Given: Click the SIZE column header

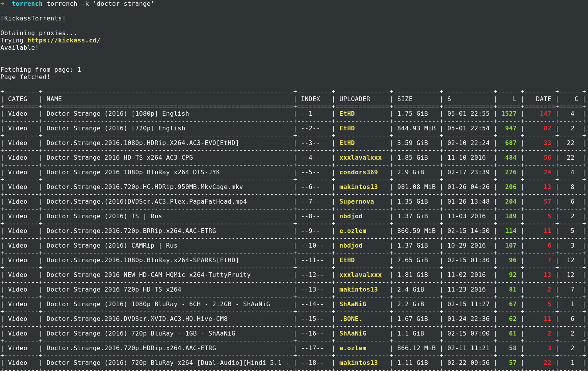Looking at the screenshot, I should pos(405,99).
